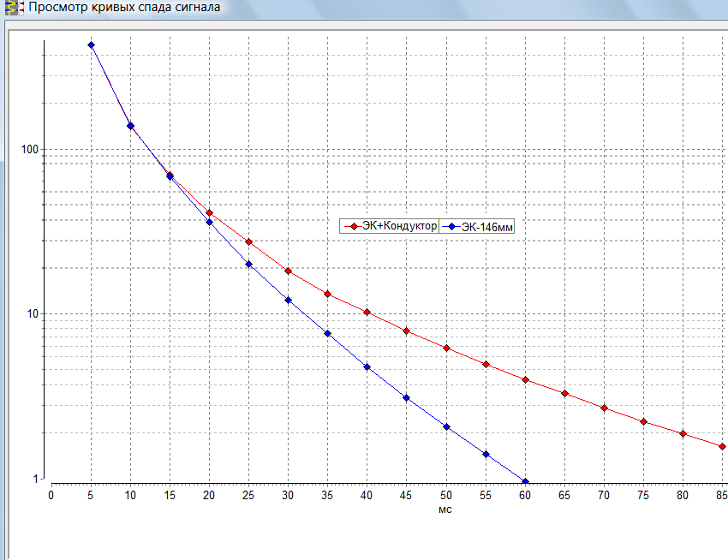This screenshot has height=560, width=728.
Task: Click the X-axis tick label '30'
Action: (x=288, y=496)
